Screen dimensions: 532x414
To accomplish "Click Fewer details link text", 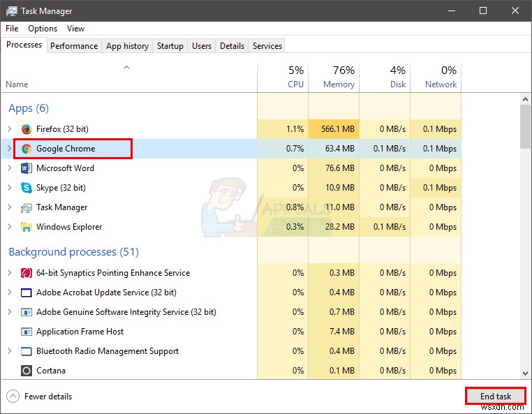I will coord(48,397).
